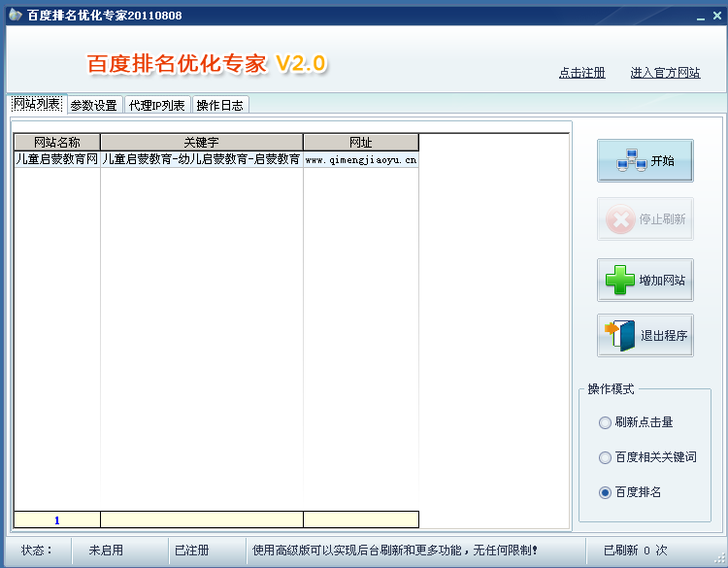The image size is (728, 568).
Task: Click the 已刷新 0 次 counter in status bar
Action: pyautogui.click(x=635, y=551)
